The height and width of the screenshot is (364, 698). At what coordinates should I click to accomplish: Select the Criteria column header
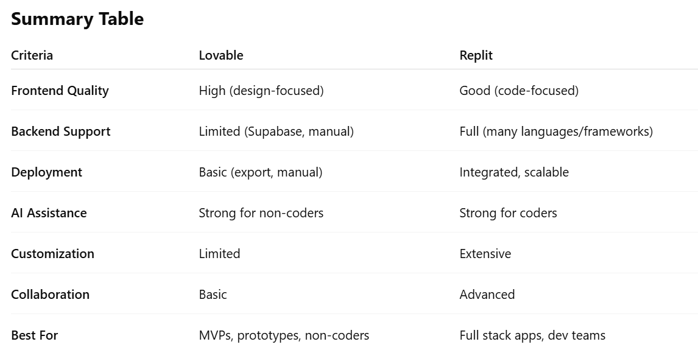pos(32,56)
